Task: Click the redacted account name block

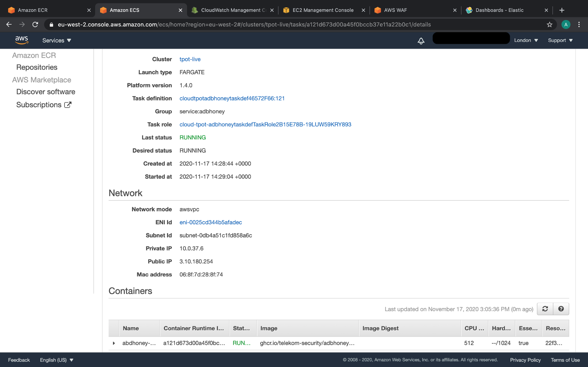Action: [x=471, y=38]
